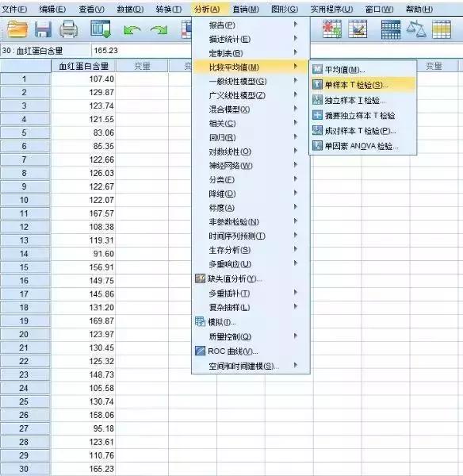
Task: Expand the 定制表(B) submenu
Action: [251, 53]
